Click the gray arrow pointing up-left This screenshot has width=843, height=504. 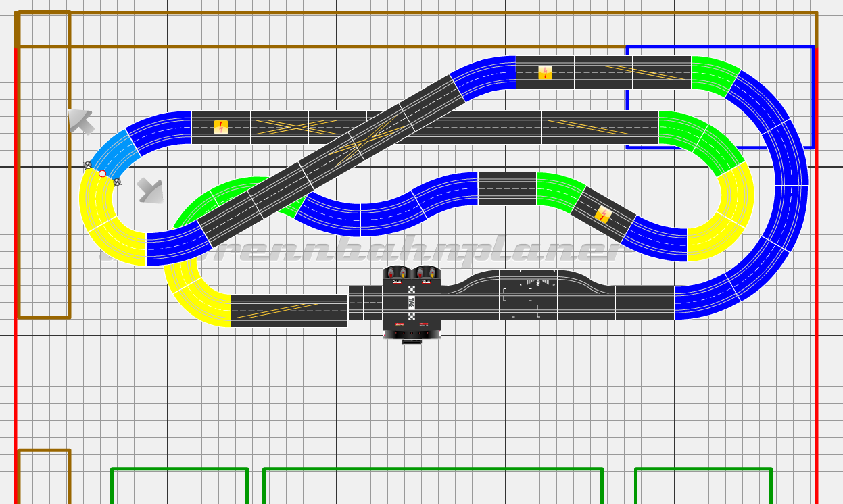[x=80, y=121]
